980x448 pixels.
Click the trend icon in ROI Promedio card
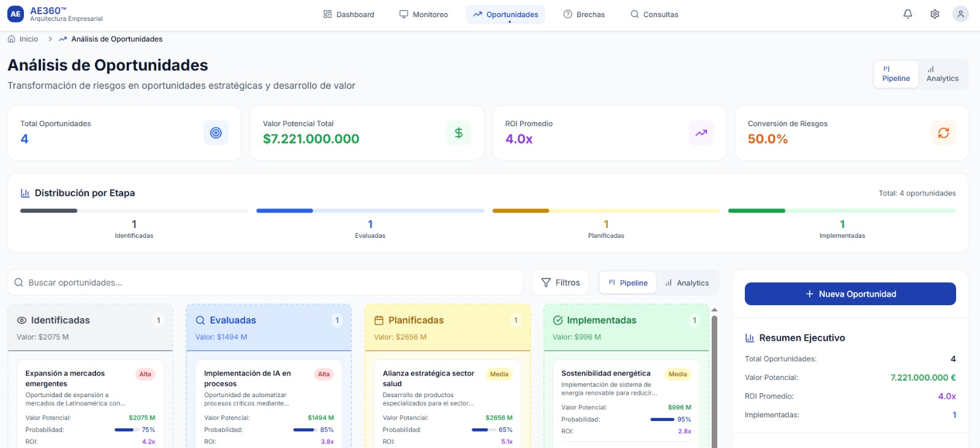[701, 133]
